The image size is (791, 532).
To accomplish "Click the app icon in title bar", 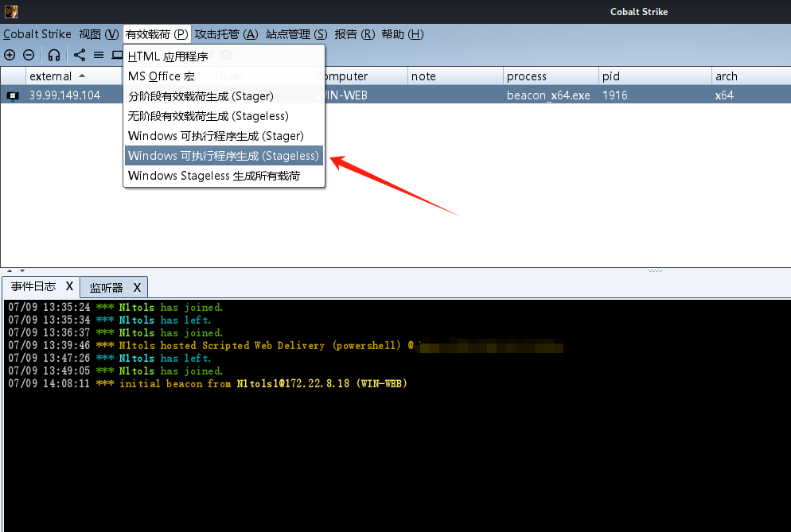I will (10, 11).
